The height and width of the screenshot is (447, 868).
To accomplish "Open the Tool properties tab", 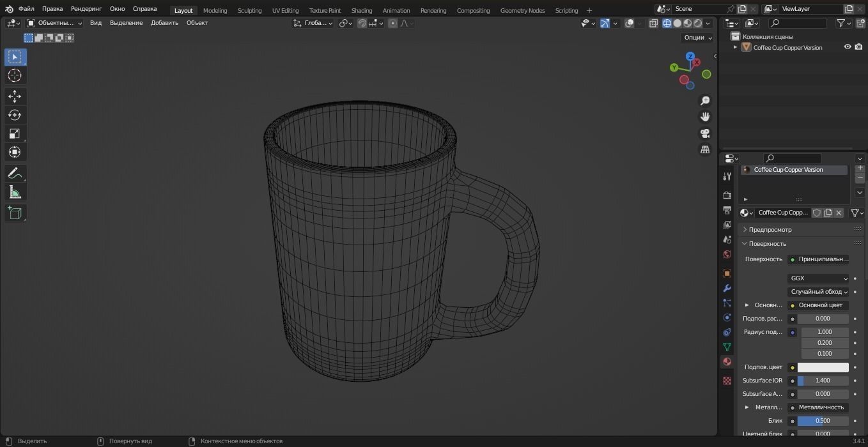I will coord(727,176).
